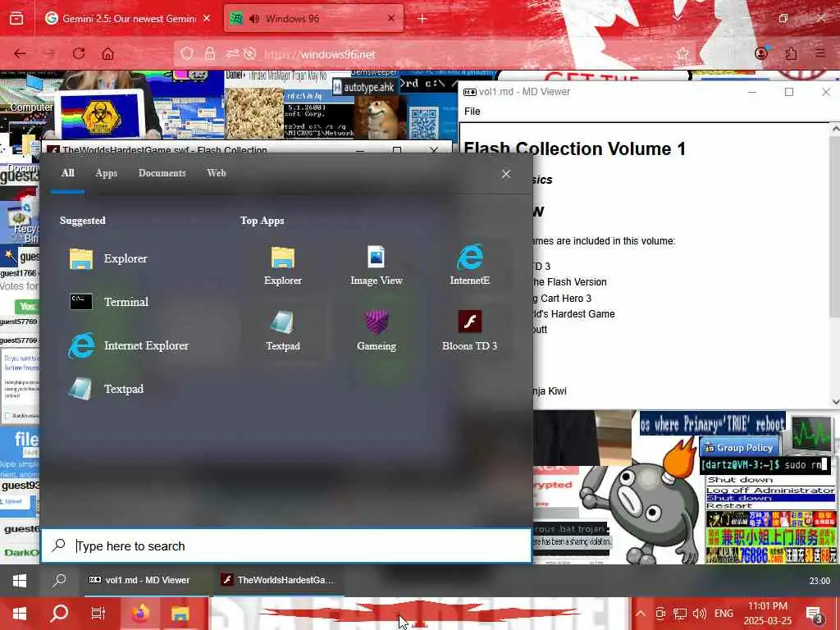Click the ENG language indicator
This screenshot has height=630, width=840.
(724, 614)
